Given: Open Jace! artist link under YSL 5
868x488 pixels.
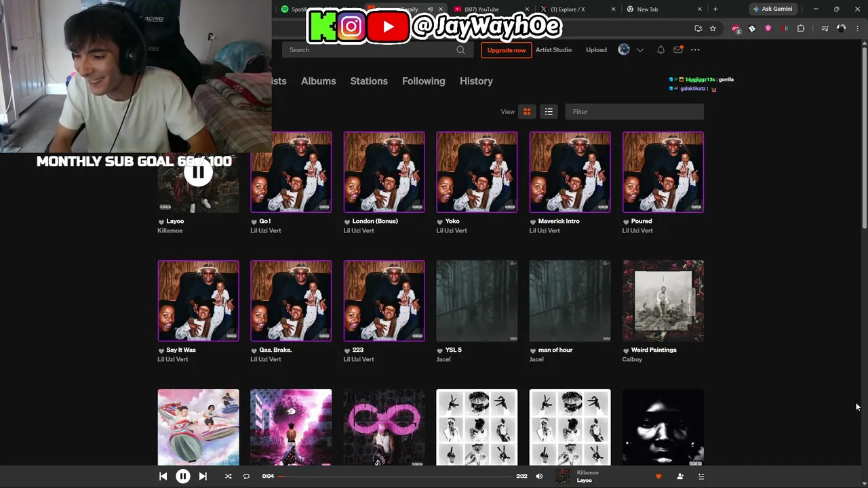Looking at the screenshot, I should pos(443,359).
